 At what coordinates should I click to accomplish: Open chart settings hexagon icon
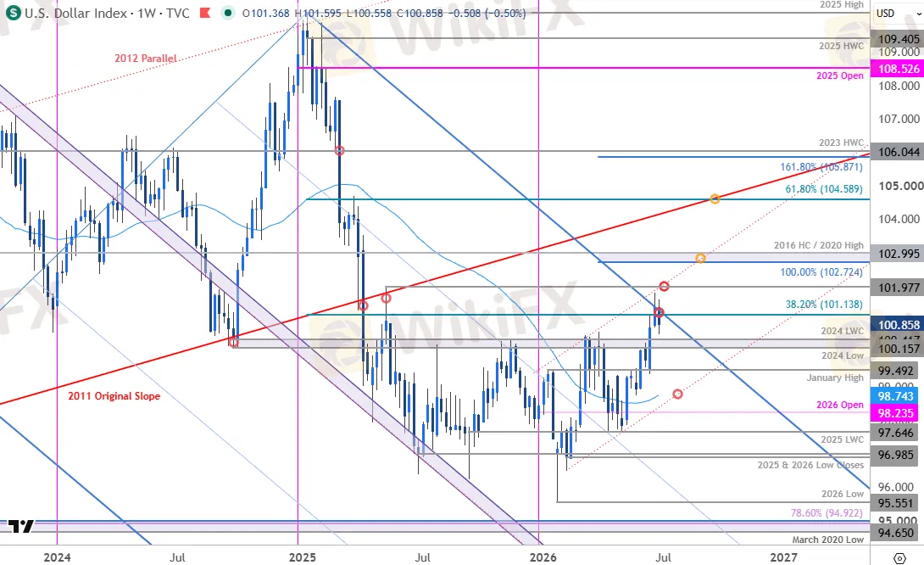(x=899, y=558)
